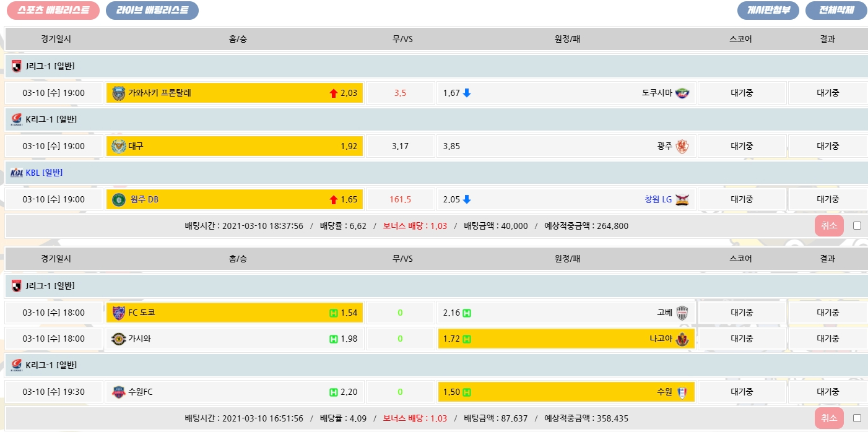Click the KBL [일반] league link
This screenshot has width=868, height=432.
pos(44,173)
